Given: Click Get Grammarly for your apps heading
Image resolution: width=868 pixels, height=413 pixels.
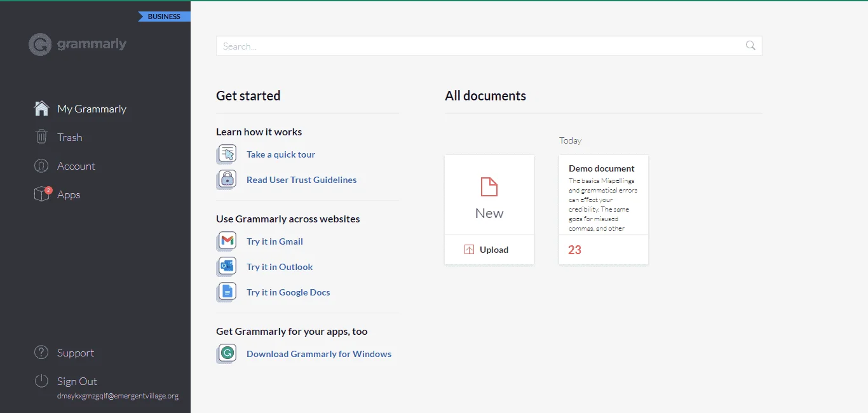Looking at the screenshot, I should tap(292, 331).
